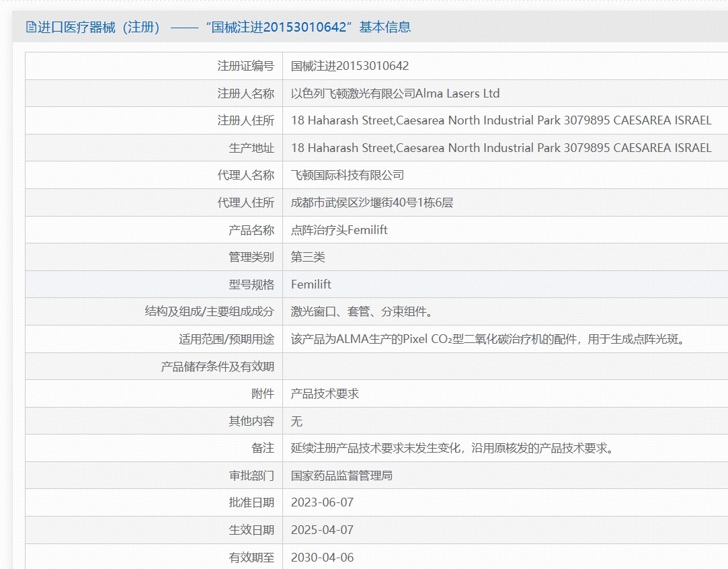Click the intended use text about Pixel CO₂
728x569 pixels.
[x=488, y=339]
